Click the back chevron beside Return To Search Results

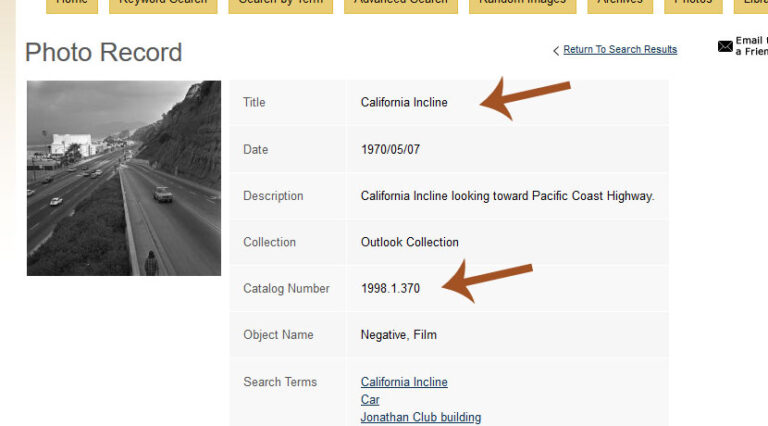(556, 50)
